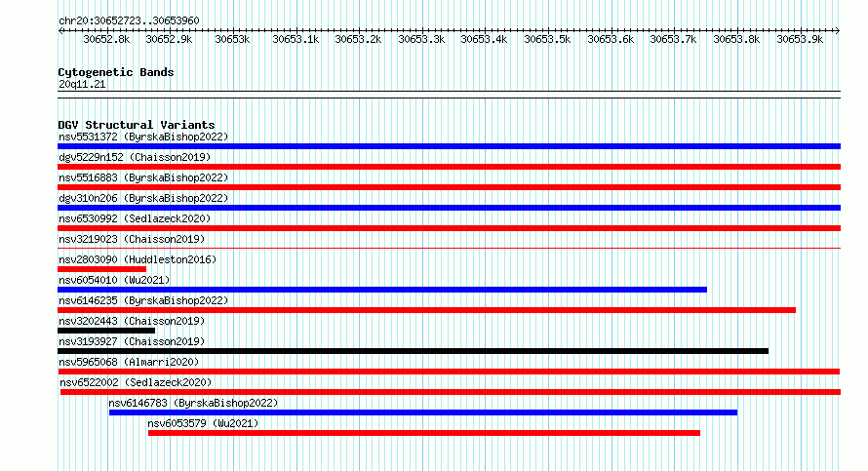Click the blue bar under nsv6146783
This screenshot has height=471, width=868.
coord(423,412)
